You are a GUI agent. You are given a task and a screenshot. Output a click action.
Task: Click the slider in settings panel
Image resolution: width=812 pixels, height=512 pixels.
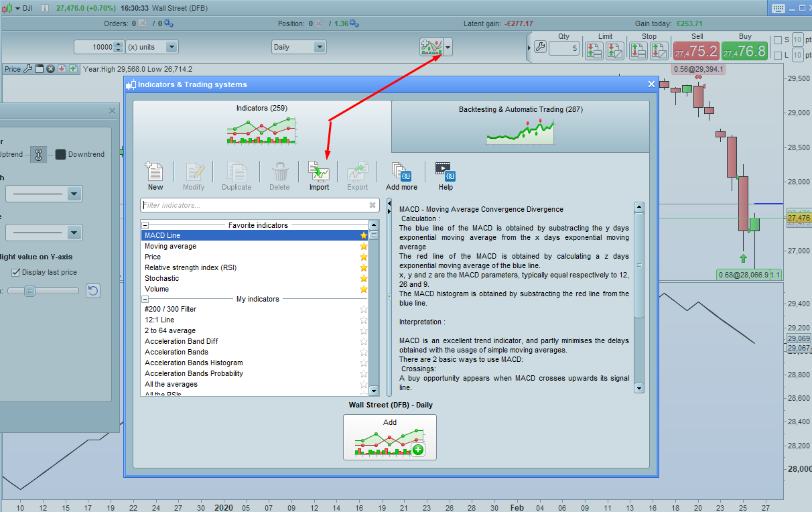tap(29, 291)
